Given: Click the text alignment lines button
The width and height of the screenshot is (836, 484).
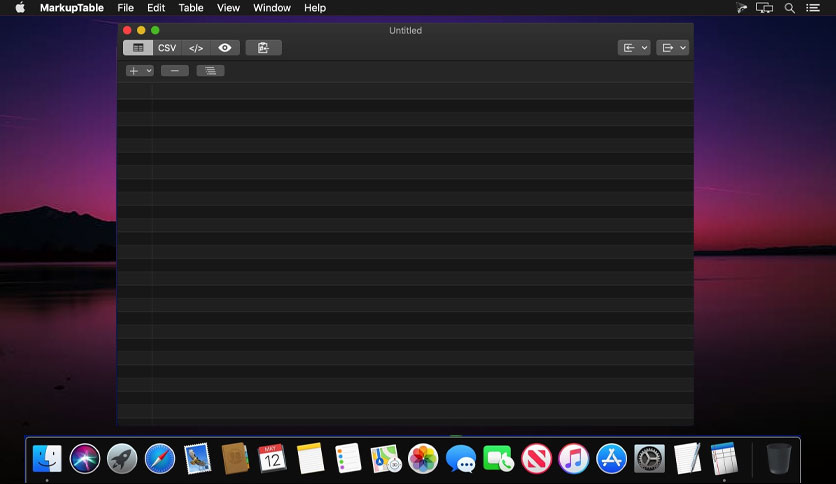Looking at the screenshot, I should click(x=211, y=70).
